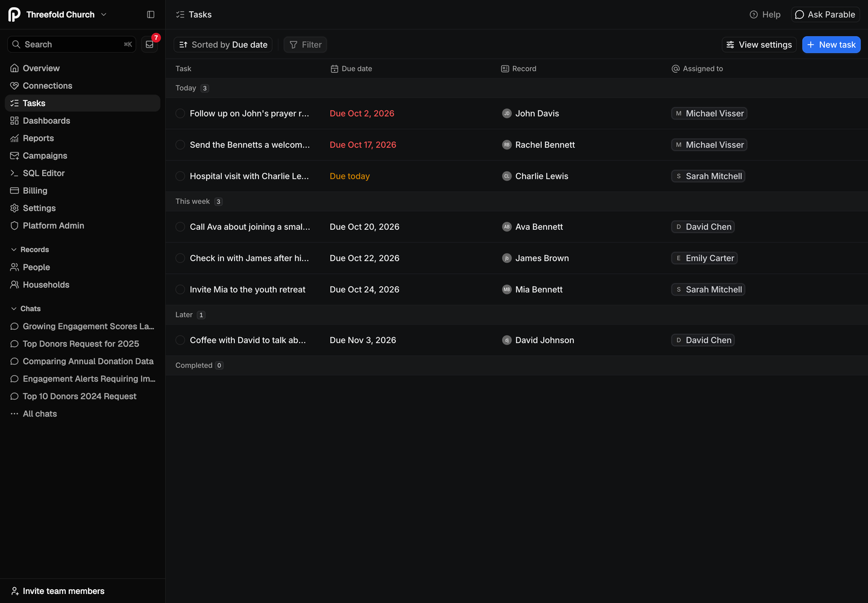The width and height of the screenshot is (868, 603).
Task: Click David Johnson avatar icon
Action: pos(507,340)
